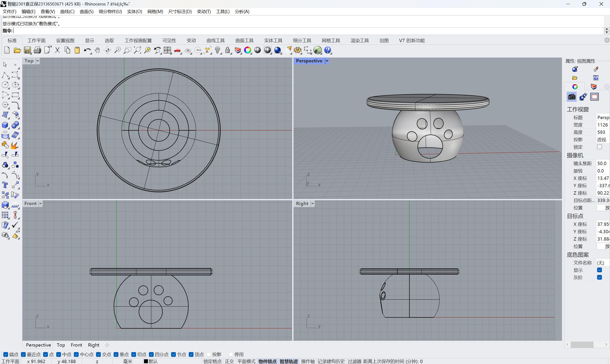
Task: Toggle the 最近点 osnap checkbox
Action: tap(24, 354)
